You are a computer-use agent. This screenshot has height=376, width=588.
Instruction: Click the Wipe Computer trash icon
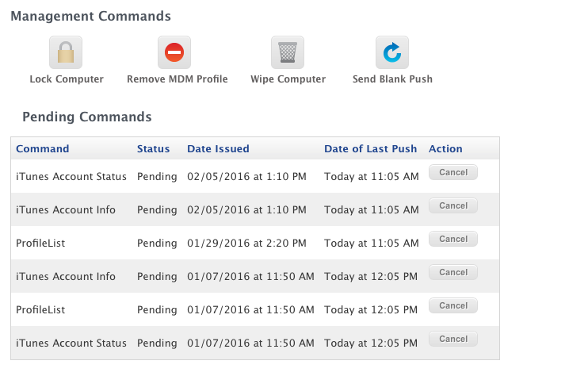coord(288,52)
